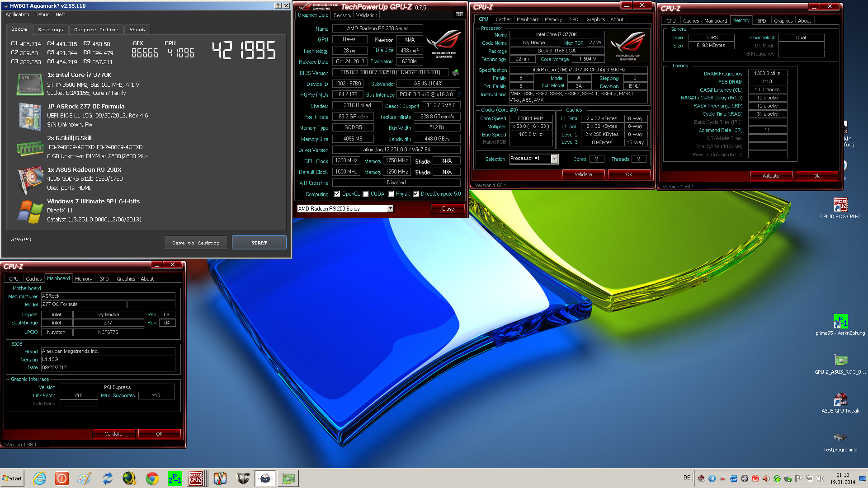Open the Help menu in Aquamark
The width and height of the screenshot is (868, 488).
pyautogui.click(x=60, y=14)
